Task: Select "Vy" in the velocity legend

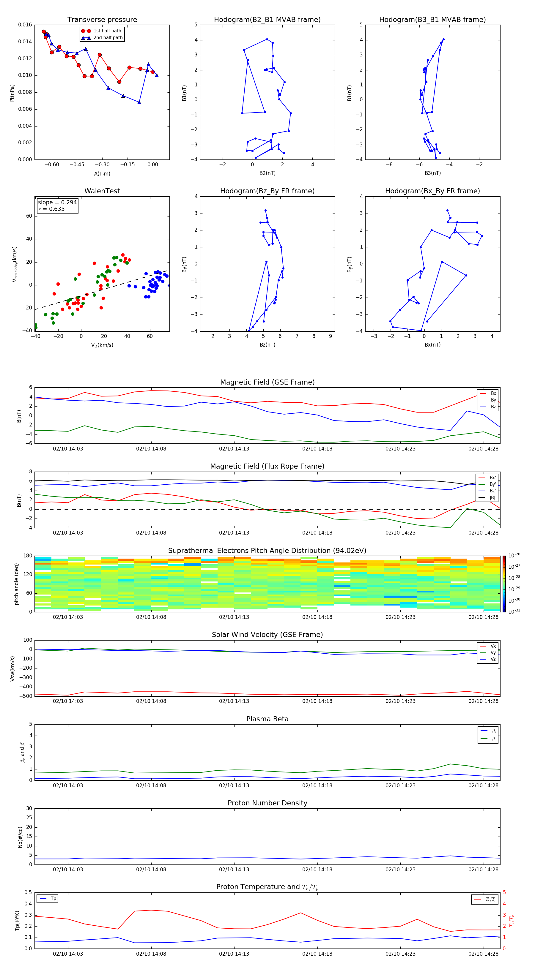Action: 488,652
